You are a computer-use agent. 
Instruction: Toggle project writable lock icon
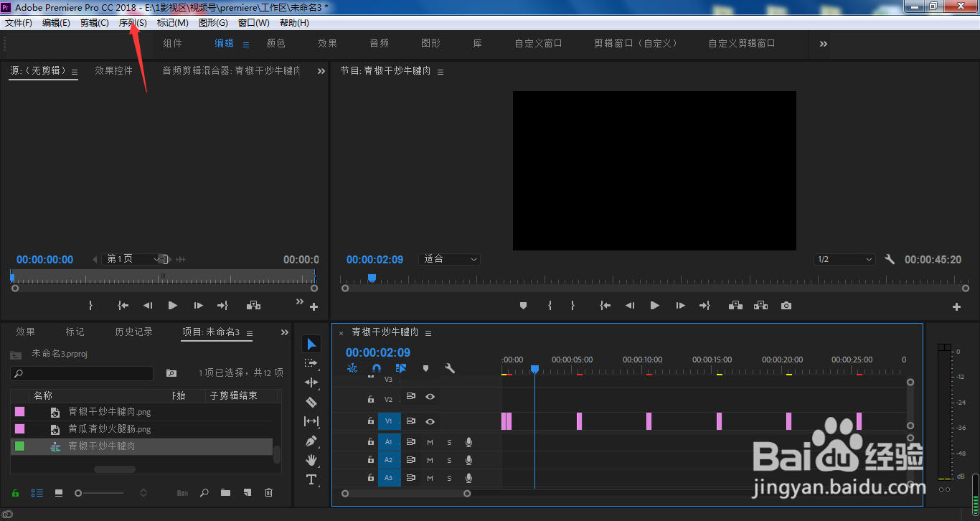pyautogui.click(x=15, y=493)
